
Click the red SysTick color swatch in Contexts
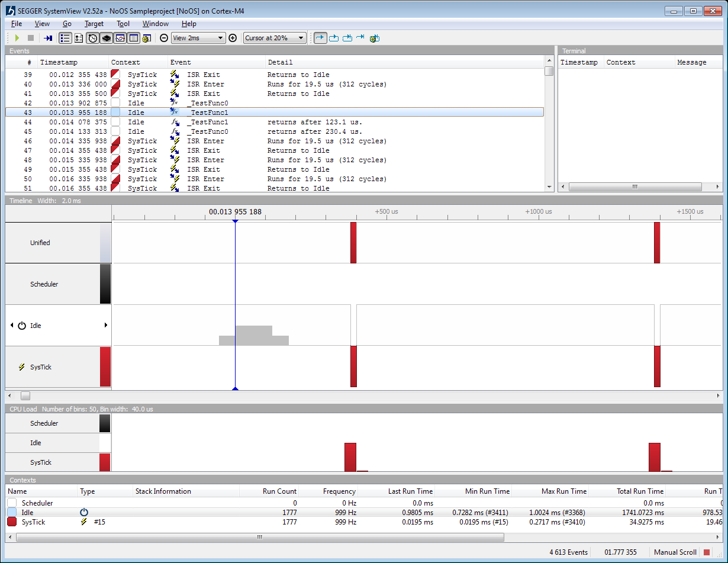(12, 522)
